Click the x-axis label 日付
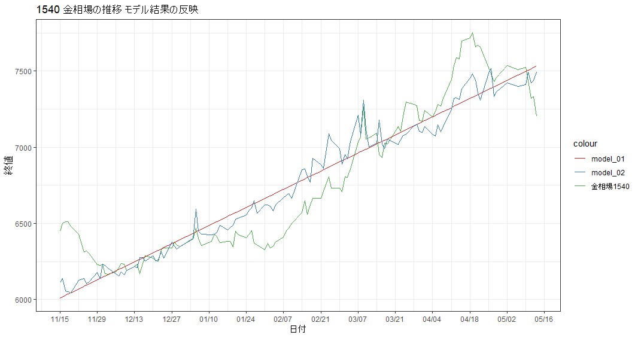Screen dimensions: 644x338 coord(298,330)
